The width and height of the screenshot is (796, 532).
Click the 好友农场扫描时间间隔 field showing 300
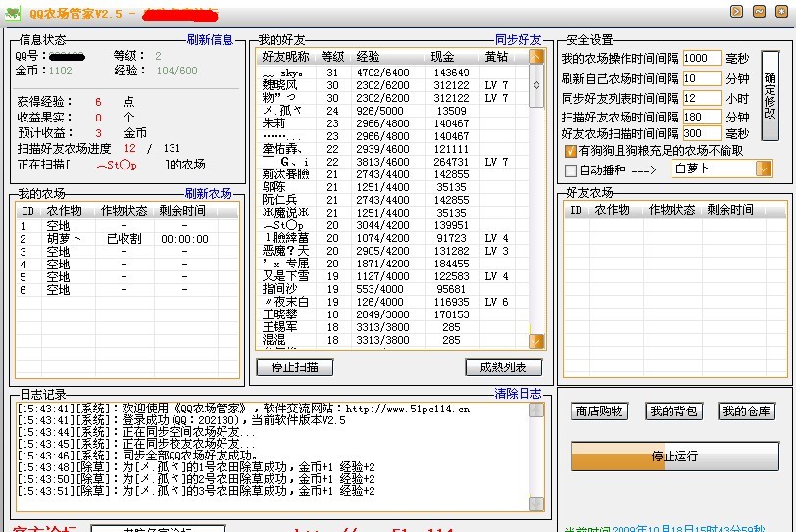pos(702,133)
